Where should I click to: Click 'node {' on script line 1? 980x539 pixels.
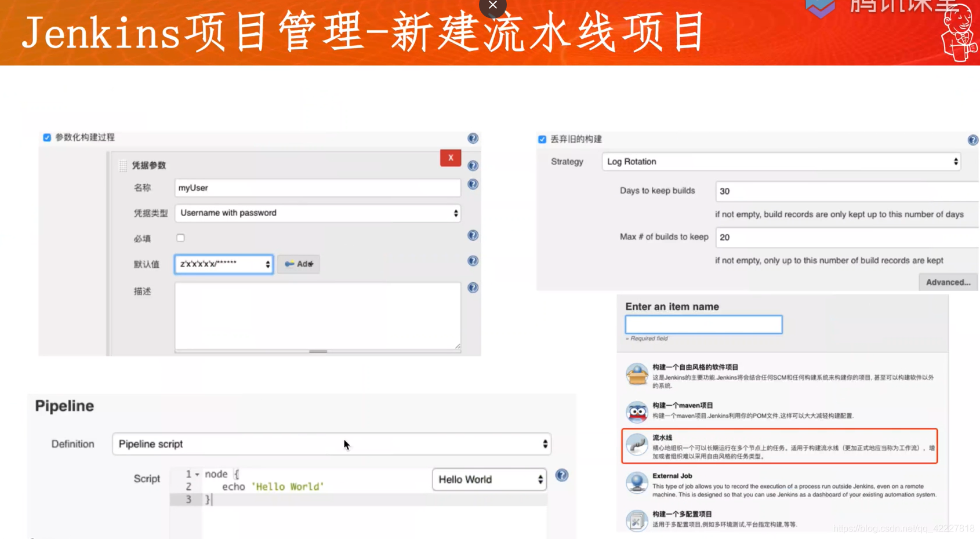222,474
